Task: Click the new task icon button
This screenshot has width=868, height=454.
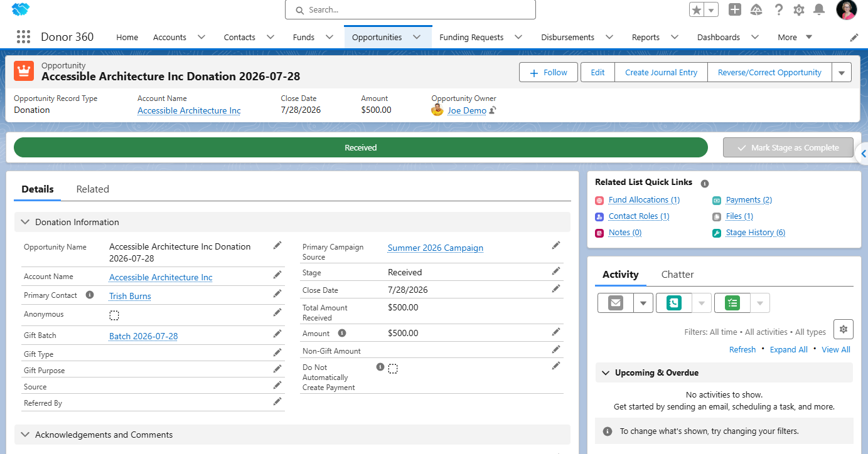Action: (x=732, y=303)
